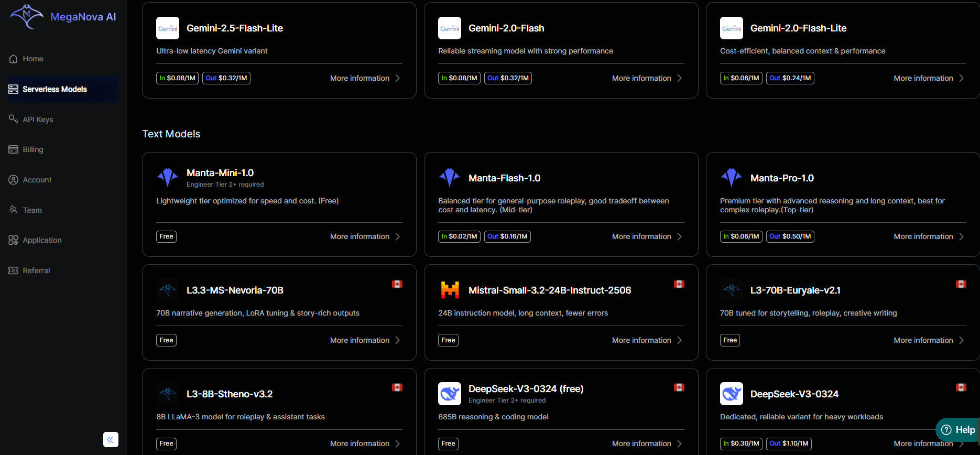Click the MegaNova AI manta logo

click(x=27, y=16)
